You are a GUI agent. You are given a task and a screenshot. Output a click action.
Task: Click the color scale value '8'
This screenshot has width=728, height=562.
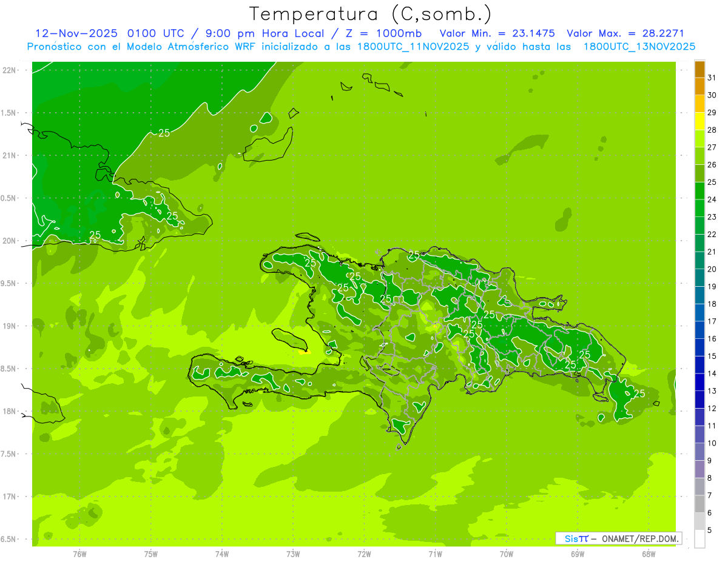(x=710, y=478)
